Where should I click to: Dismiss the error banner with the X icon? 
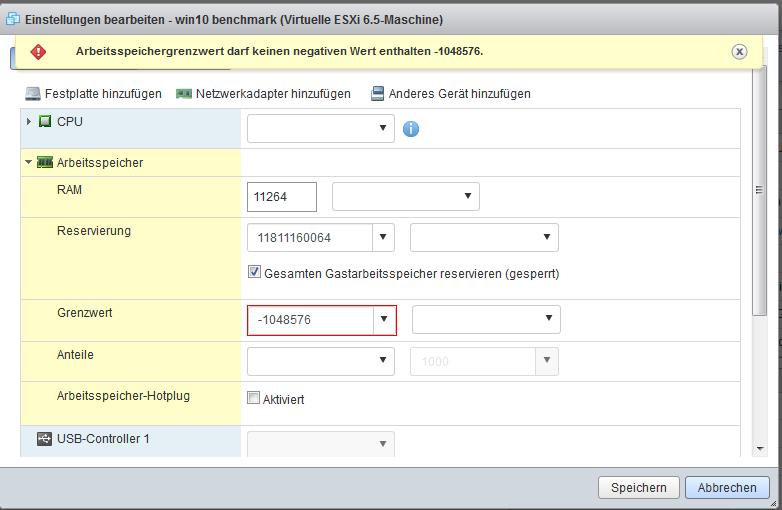point(739,52)
